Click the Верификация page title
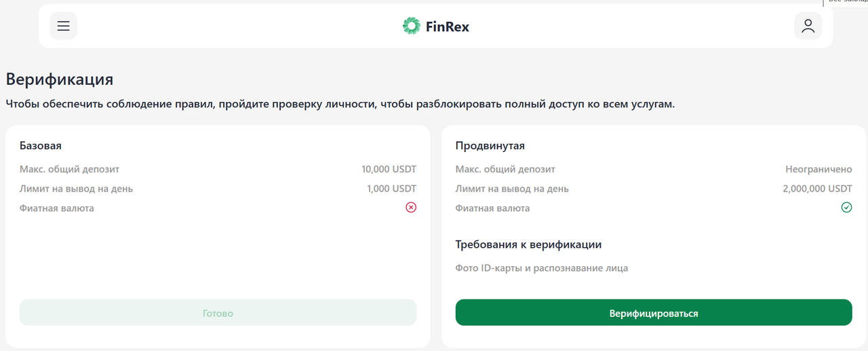Screen dimensions: 868x351 click(60, 79)
